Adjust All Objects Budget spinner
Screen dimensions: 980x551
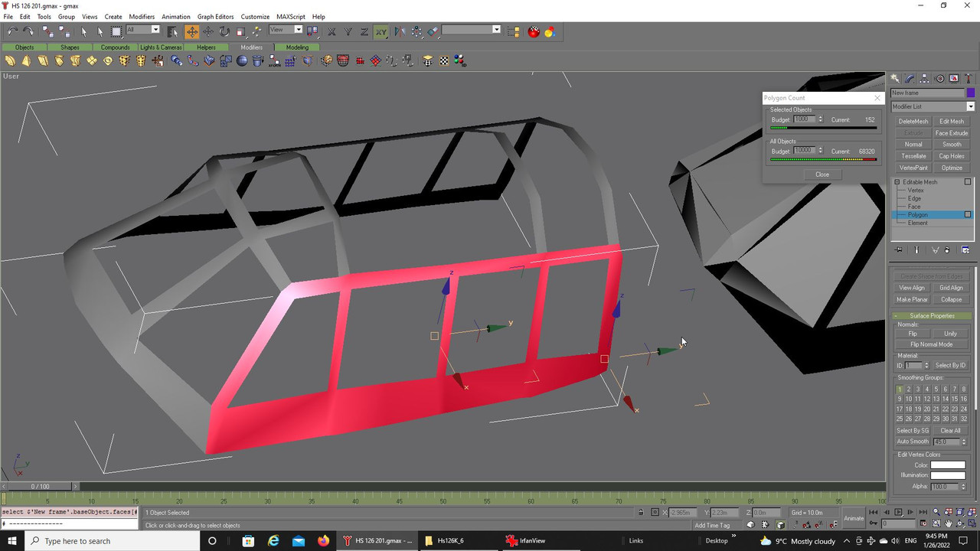click(821, 151)
